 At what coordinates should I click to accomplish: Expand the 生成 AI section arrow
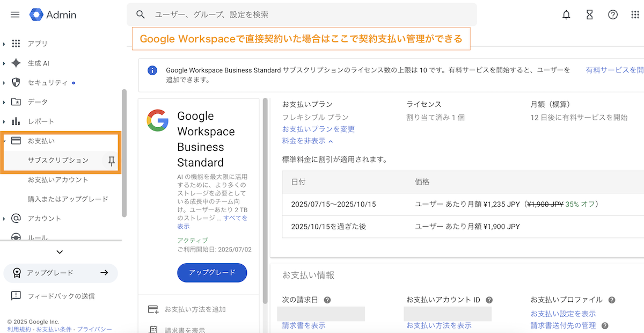coord(4,63)
